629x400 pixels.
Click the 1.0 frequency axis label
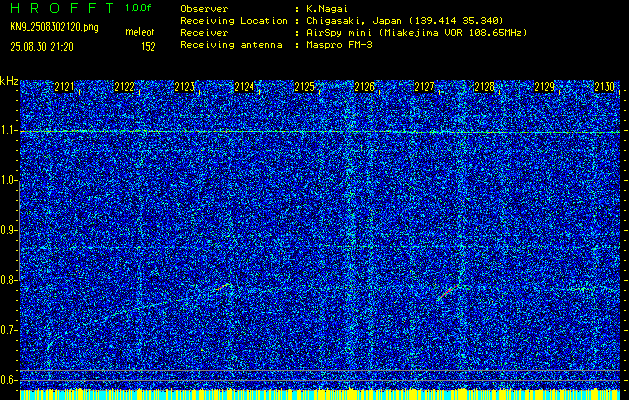(x=8, y=181)
